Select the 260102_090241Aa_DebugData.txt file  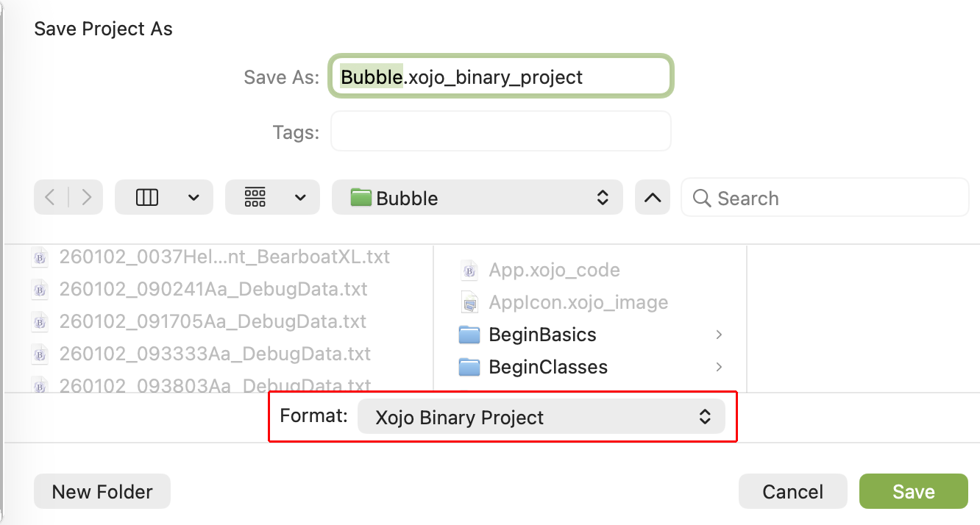[x=213, y=289]
